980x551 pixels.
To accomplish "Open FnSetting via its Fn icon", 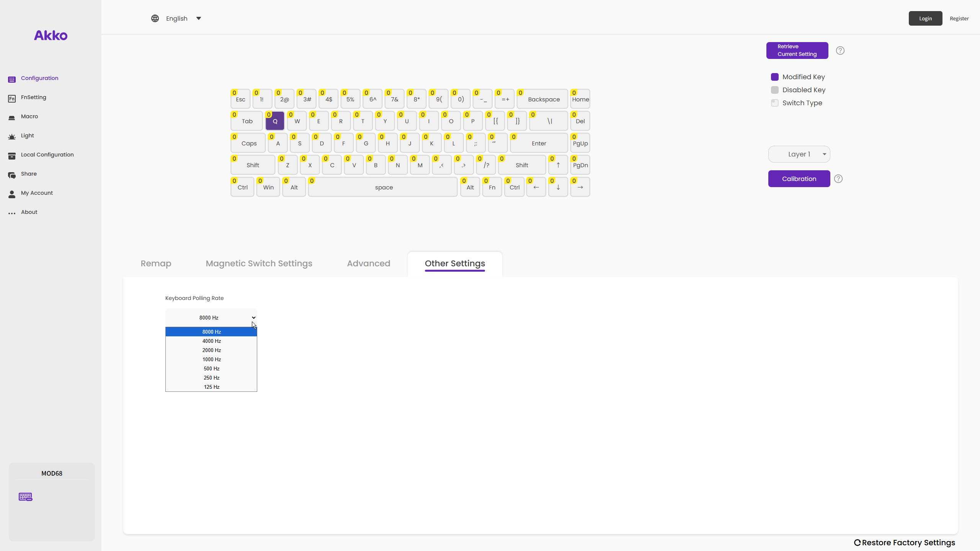I will (x=12, y=99).
